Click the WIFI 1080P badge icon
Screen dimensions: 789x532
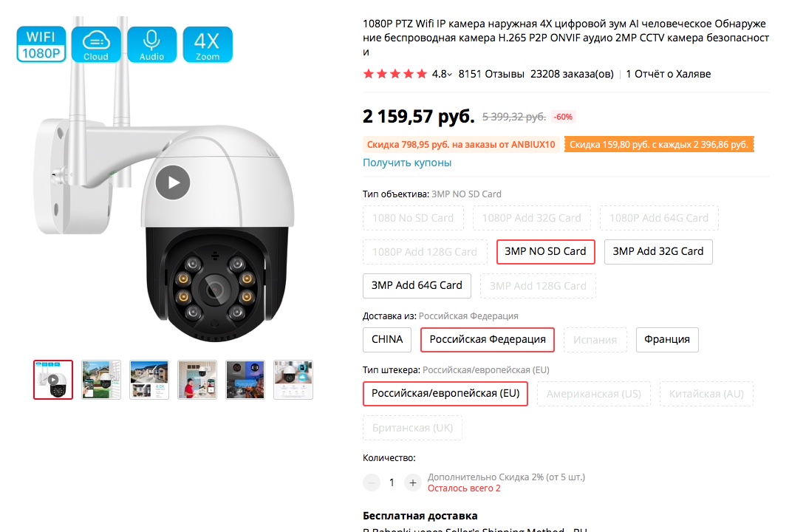tap(41, 44)
